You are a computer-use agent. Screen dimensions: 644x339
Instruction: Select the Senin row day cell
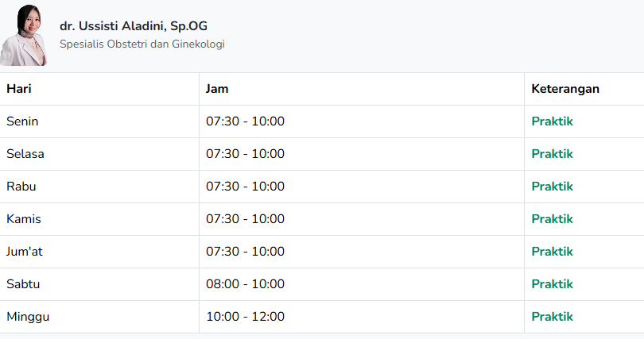point(22,121)
